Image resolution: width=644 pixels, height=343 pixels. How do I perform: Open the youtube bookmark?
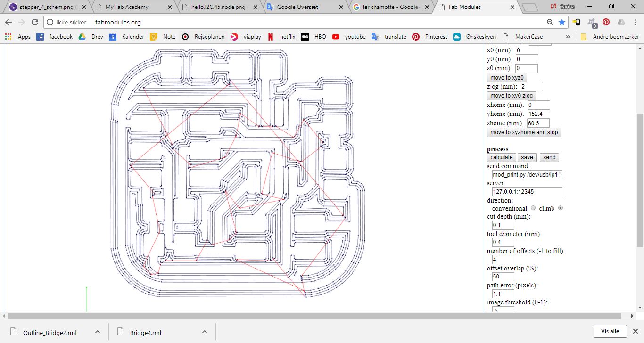click(349, 37)
